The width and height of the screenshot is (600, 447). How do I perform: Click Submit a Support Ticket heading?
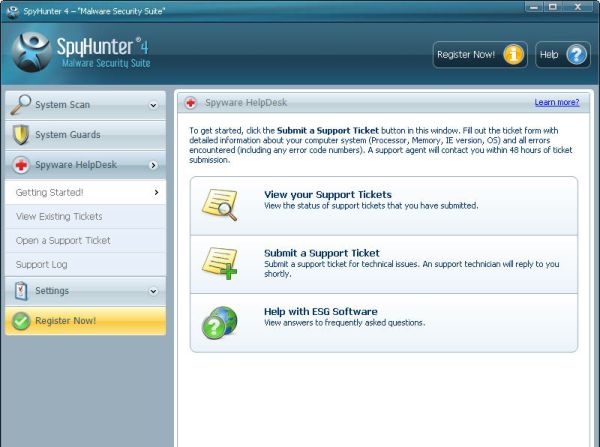(x=322, y=253)
